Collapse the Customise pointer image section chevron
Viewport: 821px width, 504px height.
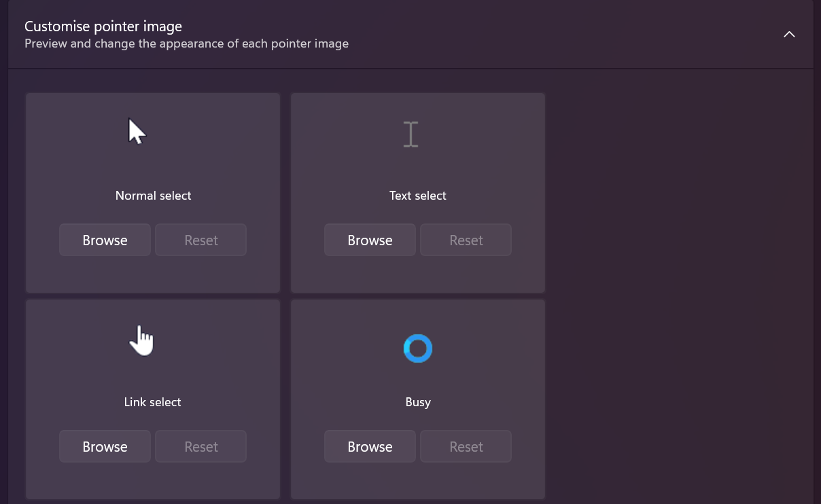click(x=789, y=34)
